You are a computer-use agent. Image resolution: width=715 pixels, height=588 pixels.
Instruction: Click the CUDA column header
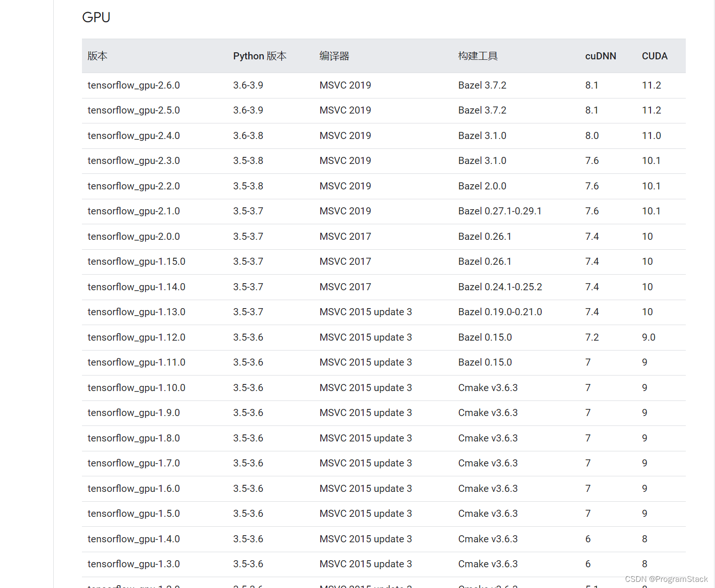(x=655, y=56)
